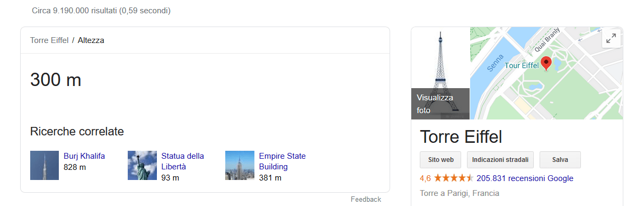Viewport: 644px width, 206px height.
Task: Click the Torre Eiffel panel title
Action: click(461, 136)
